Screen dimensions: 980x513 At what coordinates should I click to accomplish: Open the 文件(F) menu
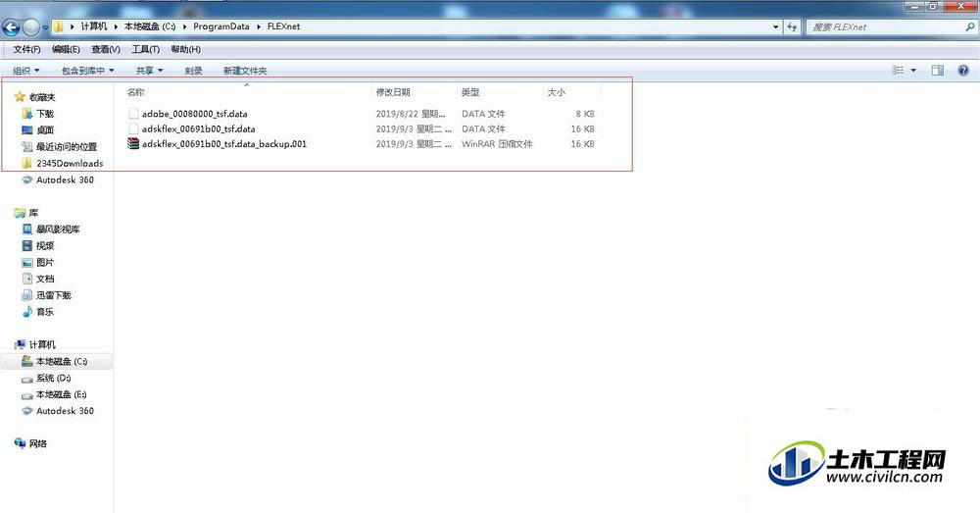pyautogui.click(x=26, y=49)
